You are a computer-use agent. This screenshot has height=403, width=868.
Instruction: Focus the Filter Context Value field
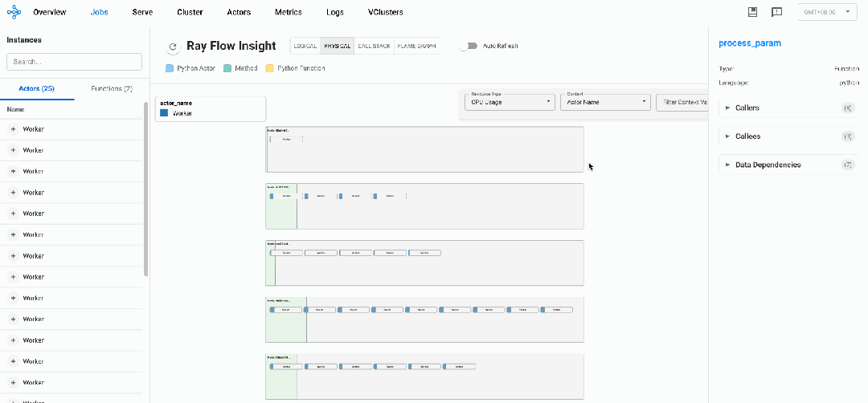[x=682, y=102]
